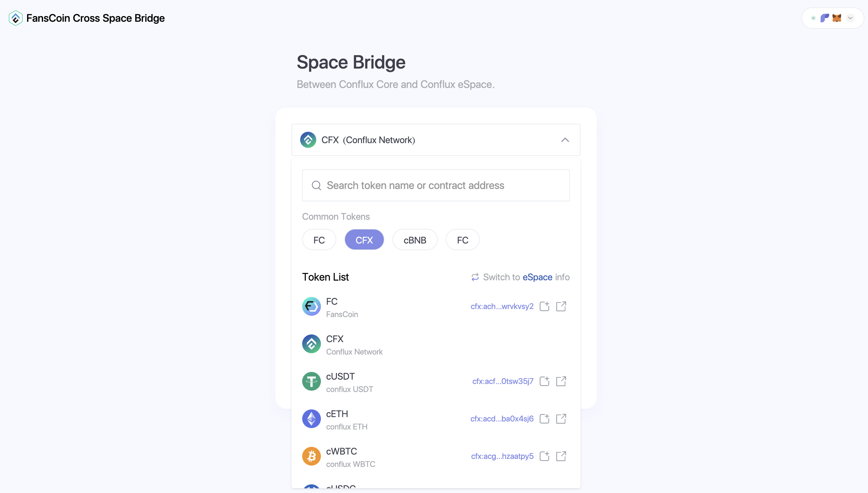
Task: Select CFX Conflux Network list entry
Action: (354, 344)
